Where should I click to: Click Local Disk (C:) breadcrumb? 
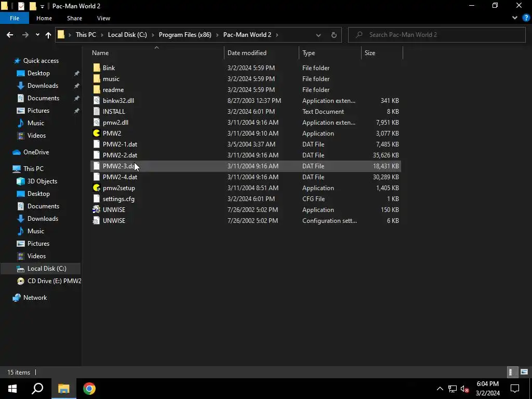point(127,35)
